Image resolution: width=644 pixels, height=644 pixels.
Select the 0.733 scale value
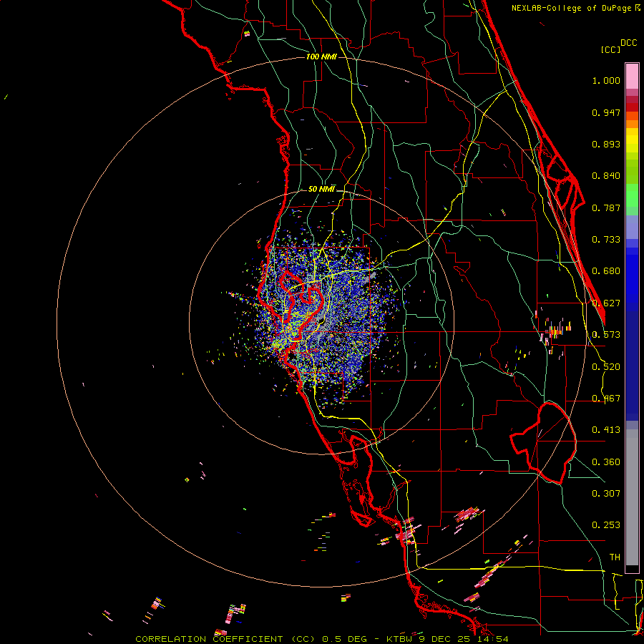606,240
